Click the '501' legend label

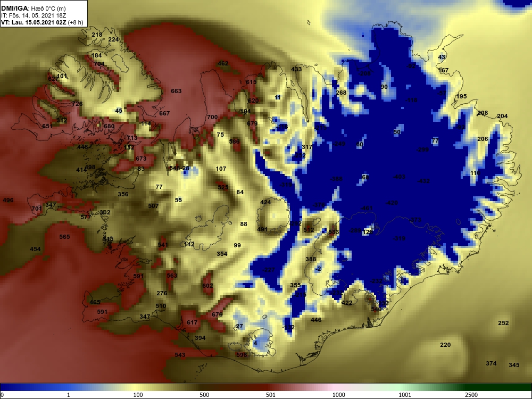click(x=271, y=395)
